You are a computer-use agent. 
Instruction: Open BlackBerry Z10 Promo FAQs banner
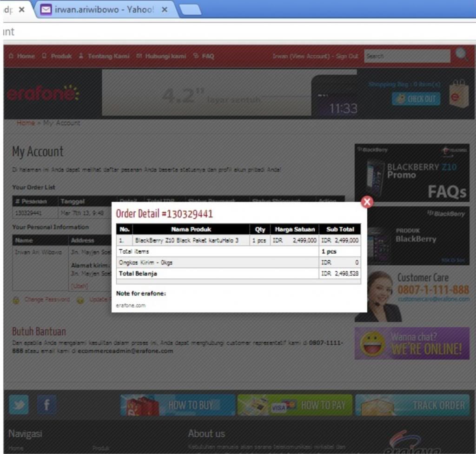tap(412, 173)
